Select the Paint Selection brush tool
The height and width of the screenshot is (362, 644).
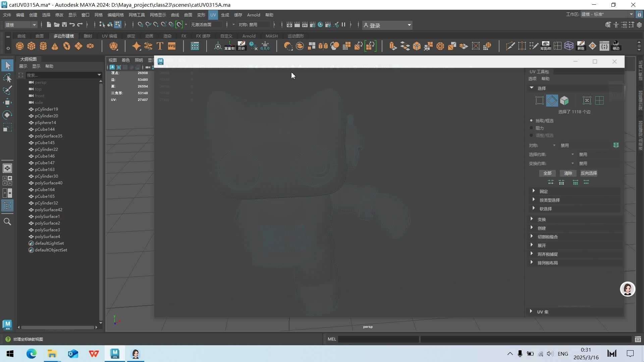[x=7, y=90]
